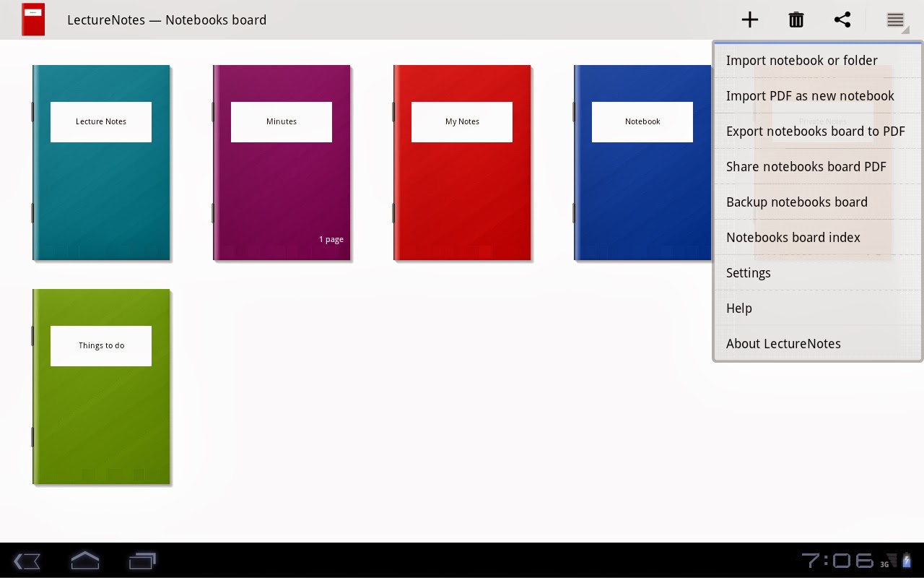Choose About LectureNotes
Viewport: 924px width, 578px height.
pos(818,344)
